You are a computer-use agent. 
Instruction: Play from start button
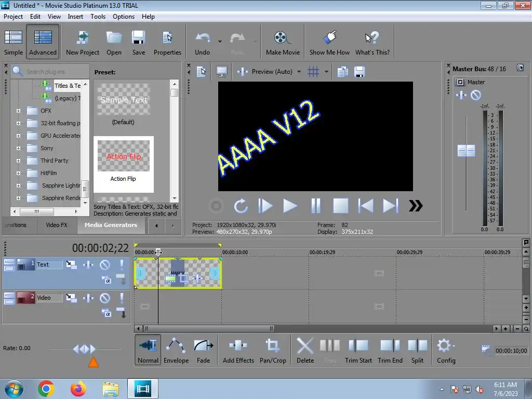click(x=265, y=206)
